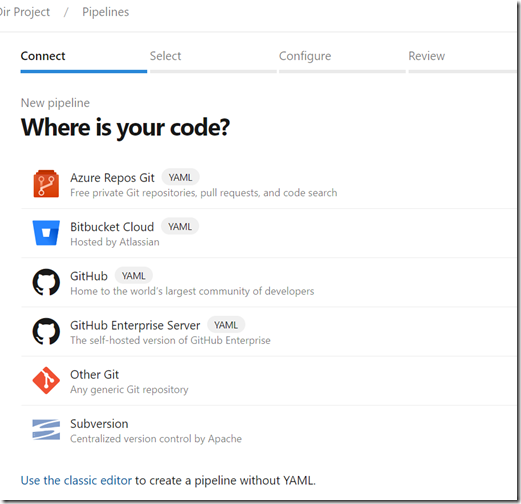Open the Connect step tab
Image resolution: width=521 pixels, height=504 pixels.
pos(43,56)
